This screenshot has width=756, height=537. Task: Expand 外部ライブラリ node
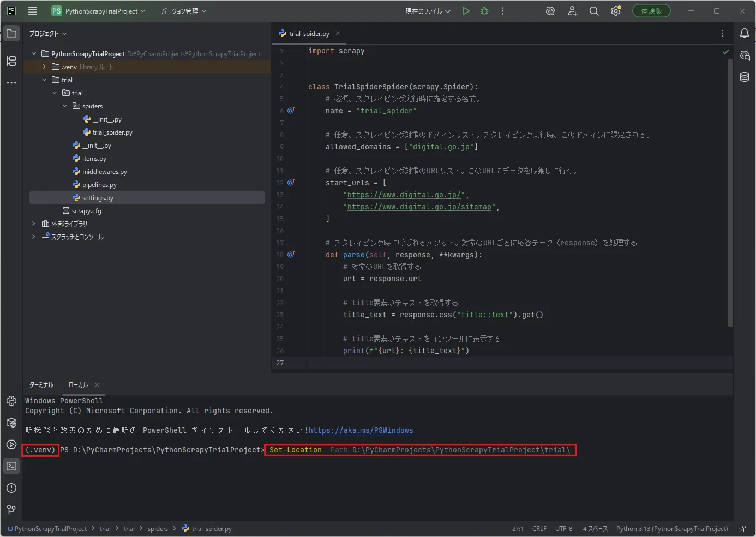point(34,224)
